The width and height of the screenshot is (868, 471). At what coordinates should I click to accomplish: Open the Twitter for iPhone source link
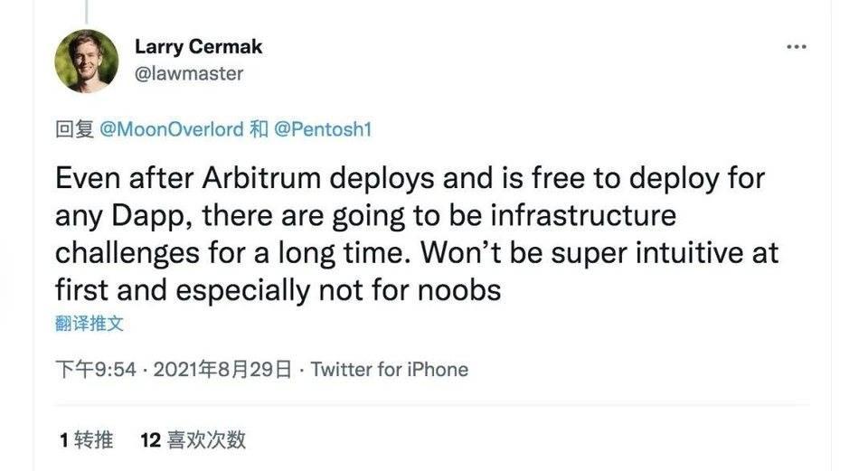click(x=390, y=370)
